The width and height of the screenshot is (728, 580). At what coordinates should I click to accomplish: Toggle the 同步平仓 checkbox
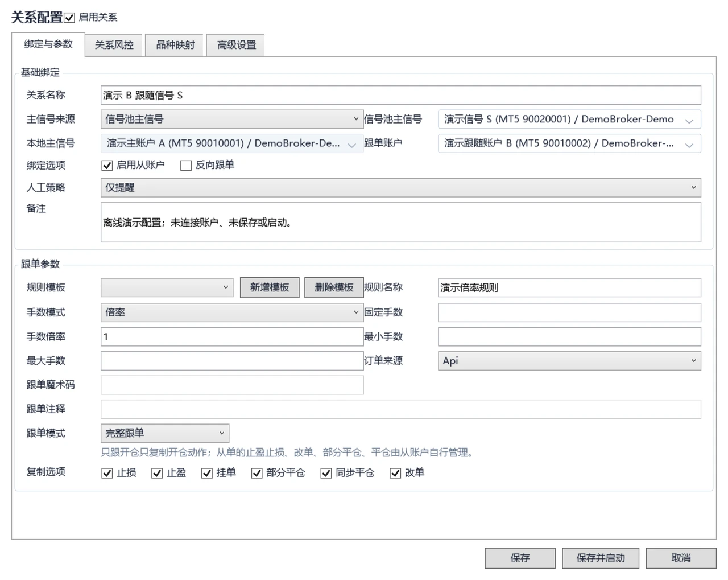tap(326, 474)
